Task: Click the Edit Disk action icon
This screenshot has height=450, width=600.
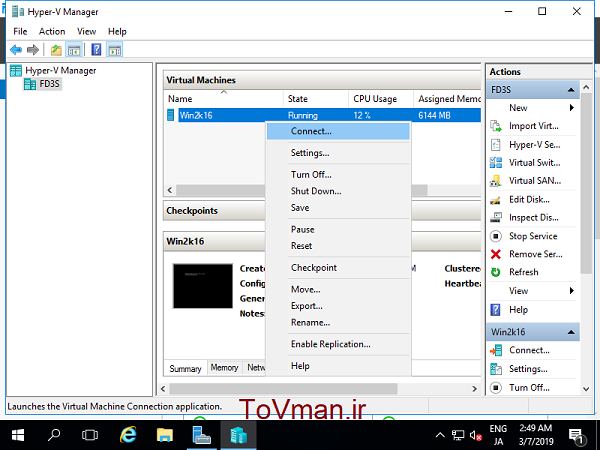Action: [496, 199]
